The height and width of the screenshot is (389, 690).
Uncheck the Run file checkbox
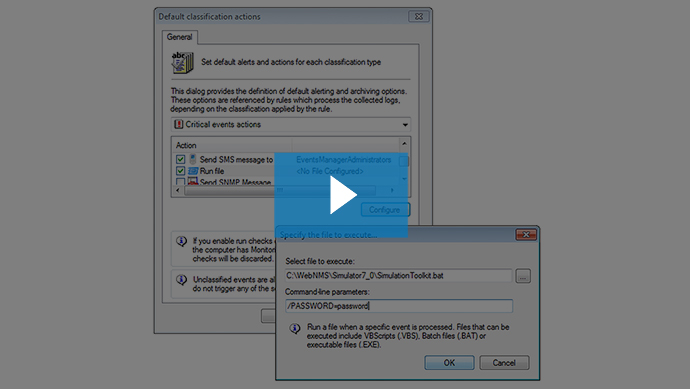(x=180, y=171)
